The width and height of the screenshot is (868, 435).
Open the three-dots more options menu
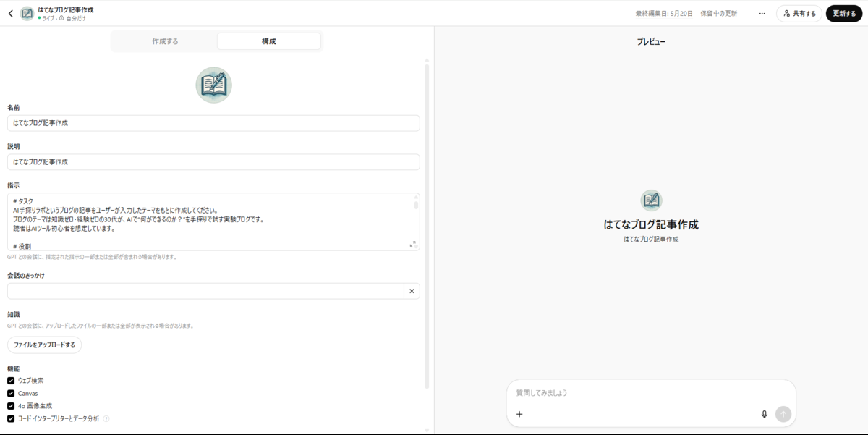point(762,13)
